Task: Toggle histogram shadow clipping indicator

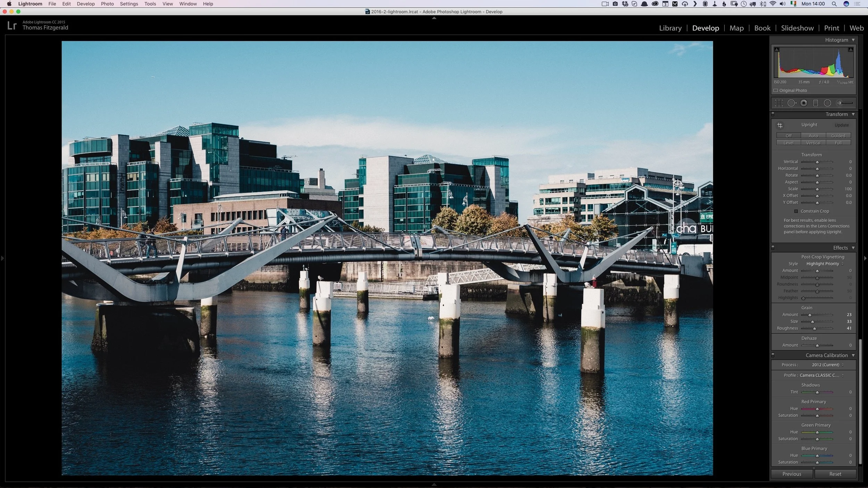Action: tap(777, 50)
